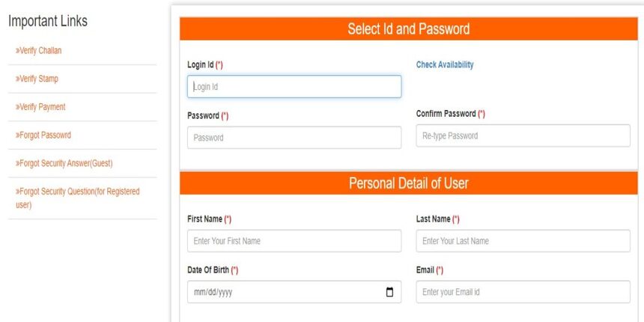Open the Verify Stamp link

tap(37, 79)
